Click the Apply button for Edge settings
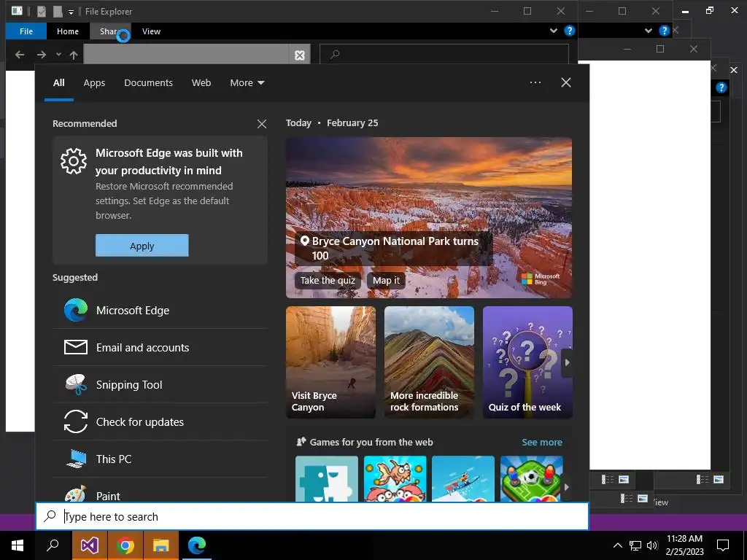 (x=142, y=246)
